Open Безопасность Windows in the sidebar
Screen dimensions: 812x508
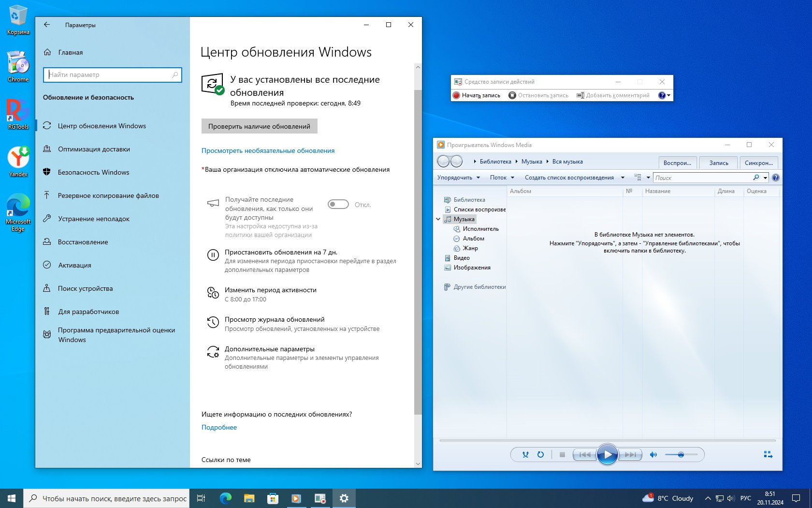[x=93, y=172]
